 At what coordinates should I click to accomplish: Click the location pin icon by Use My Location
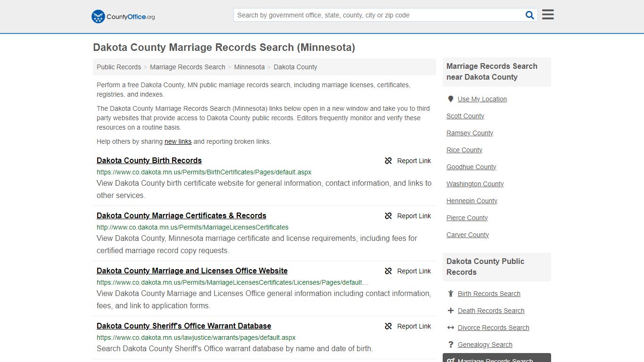(x=451, y=99)
